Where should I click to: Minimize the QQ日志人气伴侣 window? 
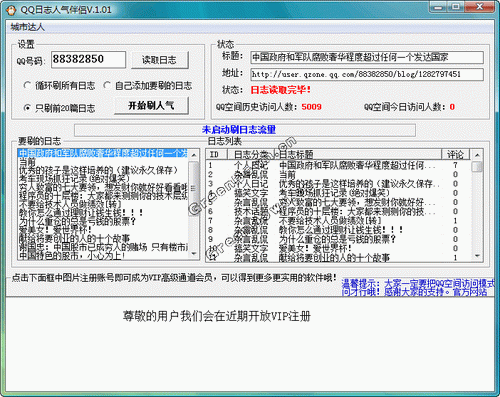[x=439, y=7]
